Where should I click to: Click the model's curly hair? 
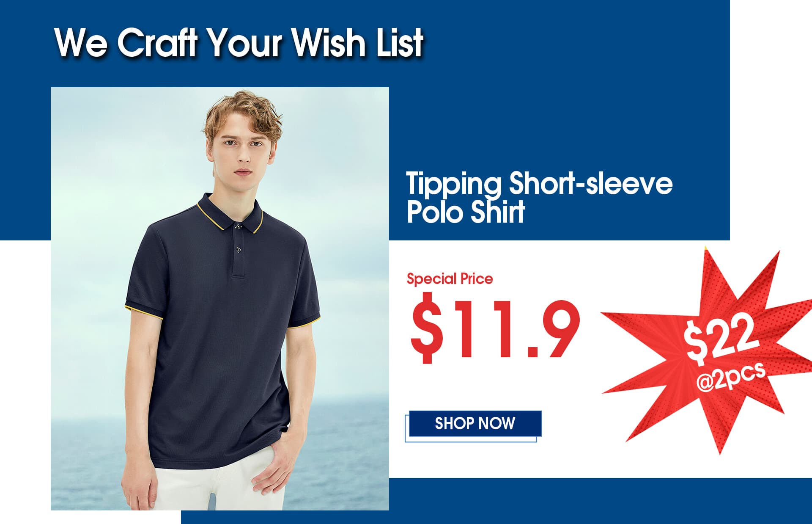pyautogui.click(x=243, y=113)
